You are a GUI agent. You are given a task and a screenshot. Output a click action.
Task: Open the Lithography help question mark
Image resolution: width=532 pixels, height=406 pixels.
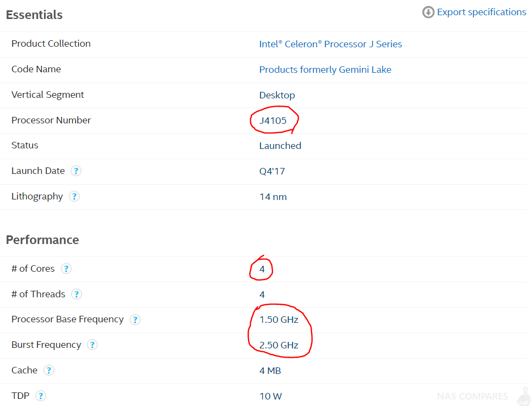click(74, 196)
